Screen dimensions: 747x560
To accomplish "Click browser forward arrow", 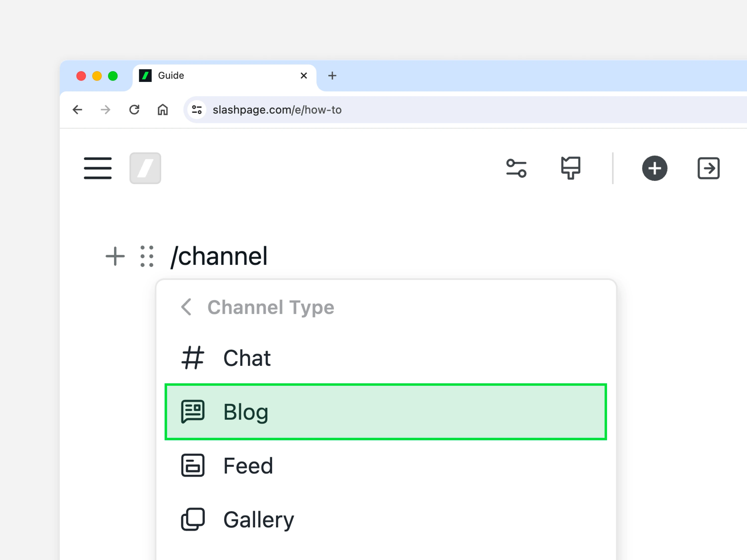I will [x=106, y=110].
